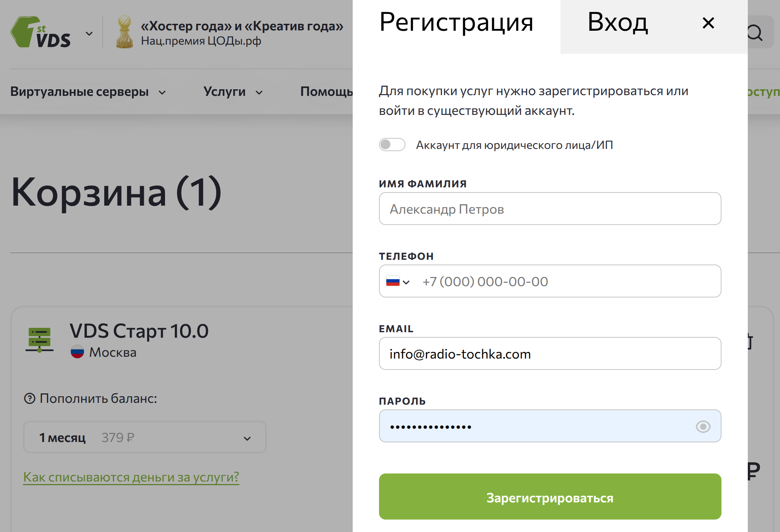Open phone country code flag dropdown
The height and width of the screenshot is (532, 780).
[398, 281]
